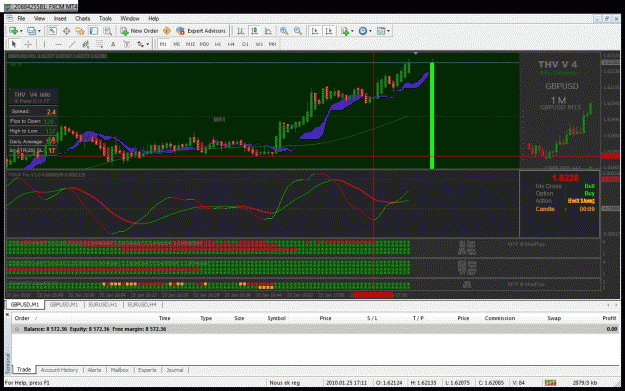Open the Experts terminal tab
625x391 pixels.
pyautogui.click(x=147, y=370)
